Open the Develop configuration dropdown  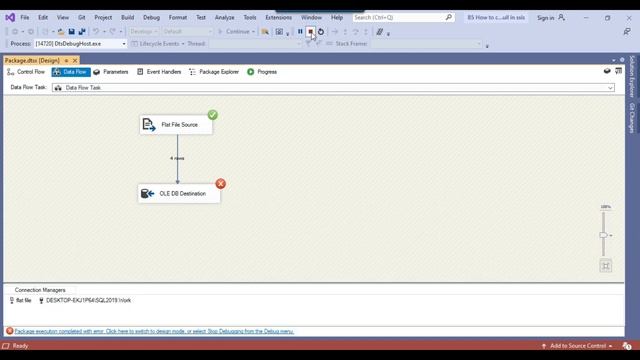point(144,32)
